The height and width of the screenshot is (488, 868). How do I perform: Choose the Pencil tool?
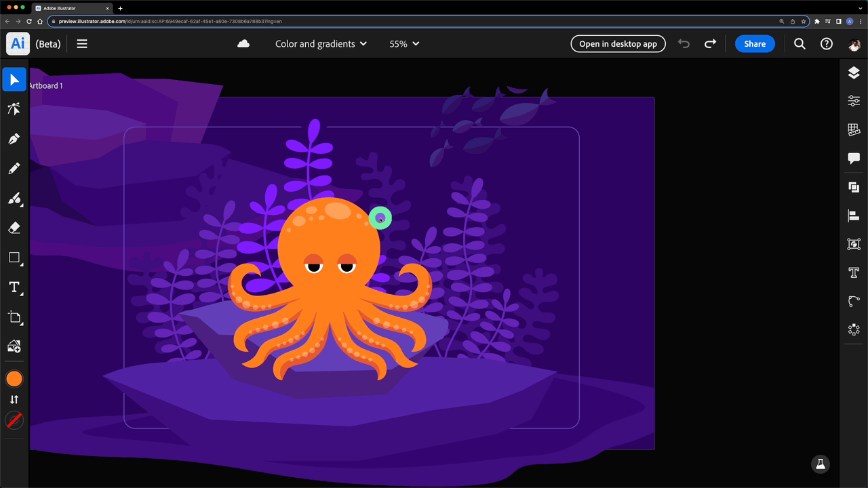click(x=14, y=169)
